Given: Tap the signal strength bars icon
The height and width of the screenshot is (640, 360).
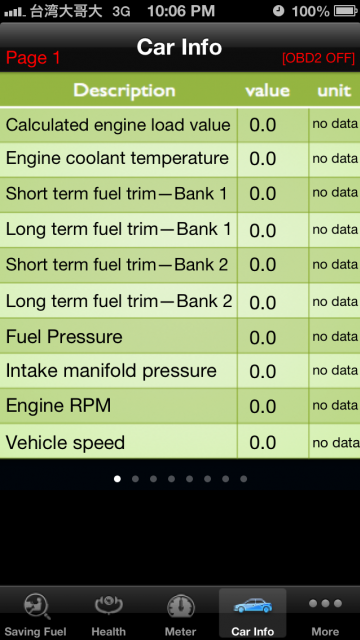Looking at the screenshot, I should pyautogui.click(x=15, y=12).
